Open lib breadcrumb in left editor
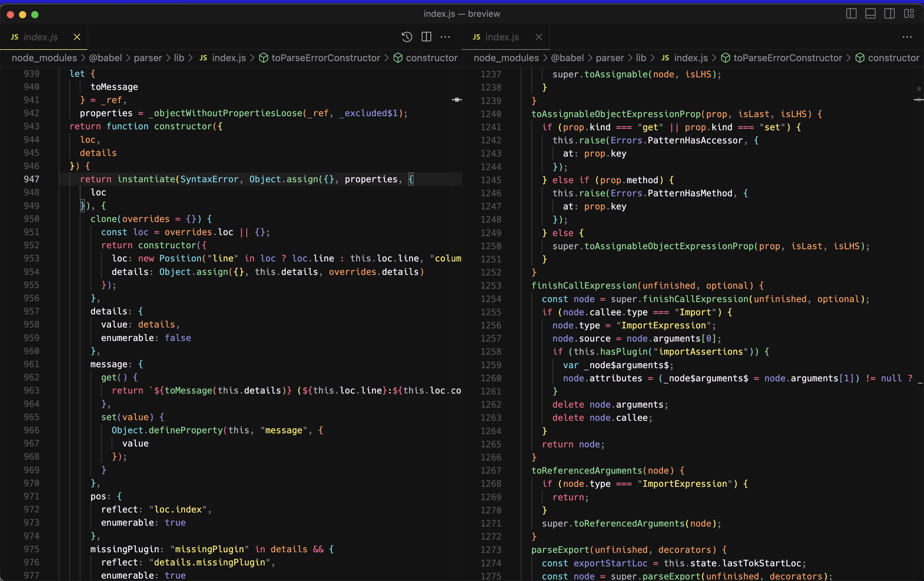 179,58
